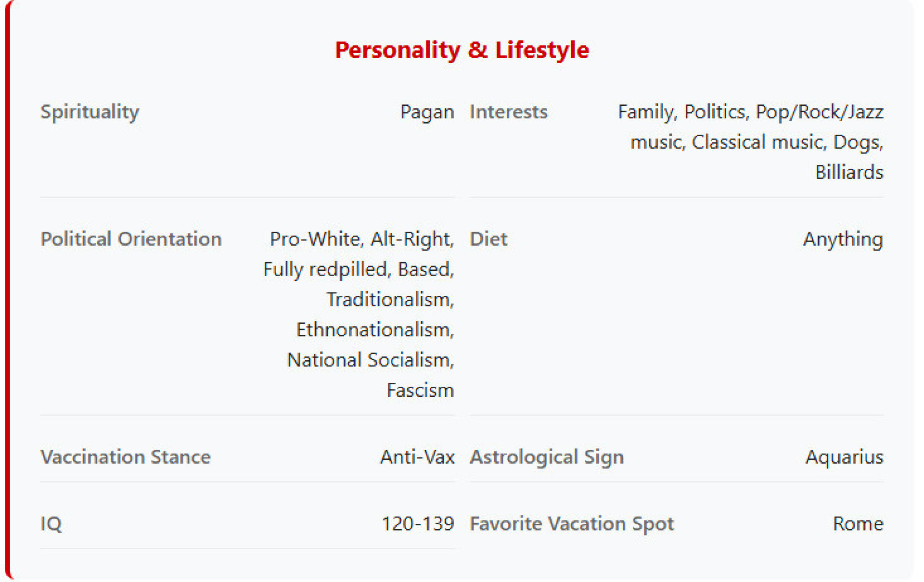The image size is (924, 582).
Task: Select the 120-139 IQ value
Action: click(418, 523)
